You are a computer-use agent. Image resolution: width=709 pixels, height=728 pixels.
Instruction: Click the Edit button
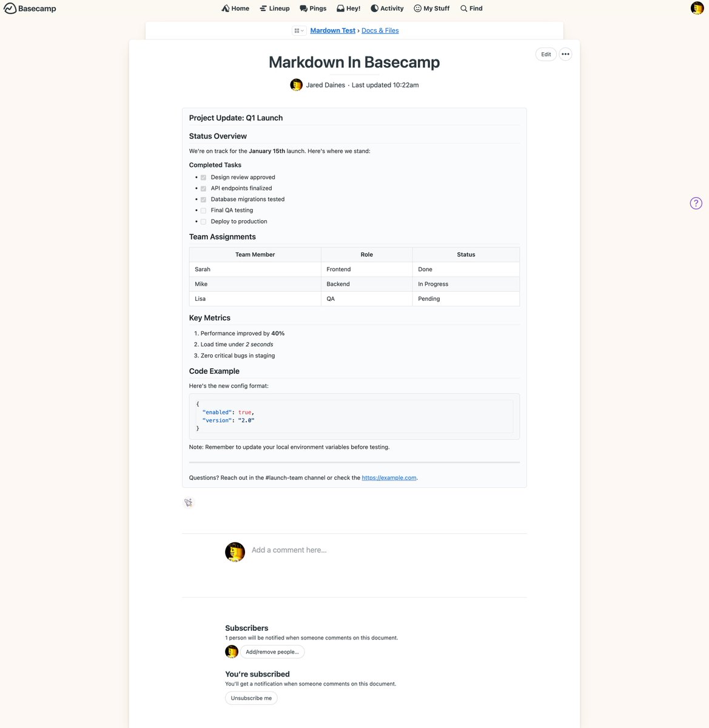tap(546, 54)
